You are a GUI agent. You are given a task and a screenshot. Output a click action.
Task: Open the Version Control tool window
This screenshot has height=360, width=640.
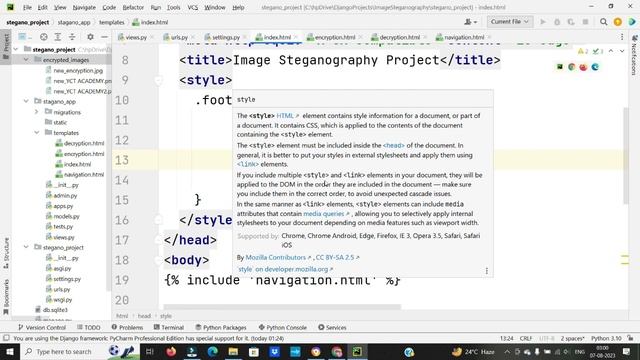coord(42,327)
